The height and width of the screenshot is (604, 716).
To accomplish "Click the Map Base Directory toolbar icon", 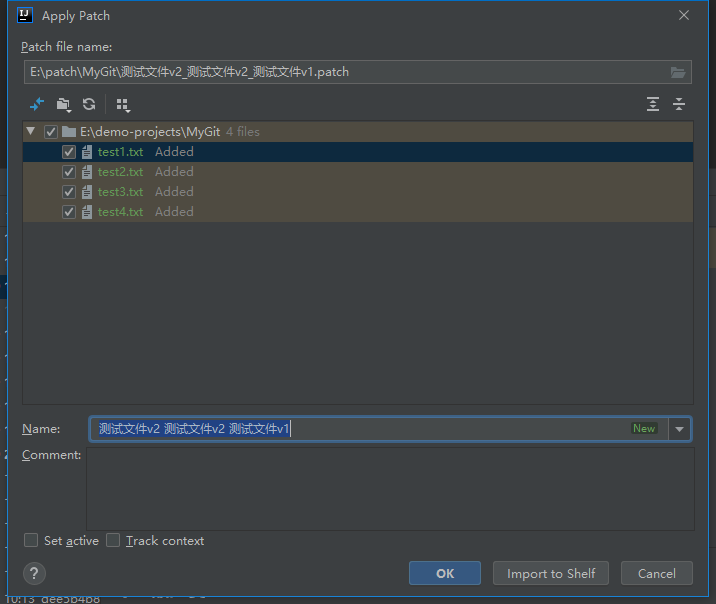I will click(37, 105).
